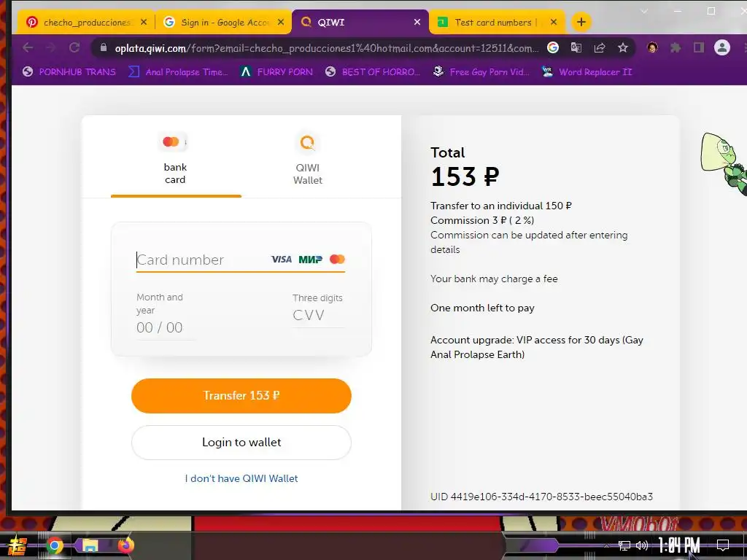Click the VISA logo in card field
This screenshot has width=747, height=560.
[281, 259]
